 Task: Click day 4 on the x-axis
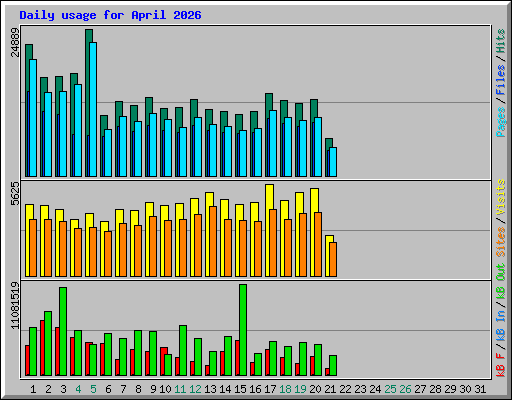pos(78,389)
